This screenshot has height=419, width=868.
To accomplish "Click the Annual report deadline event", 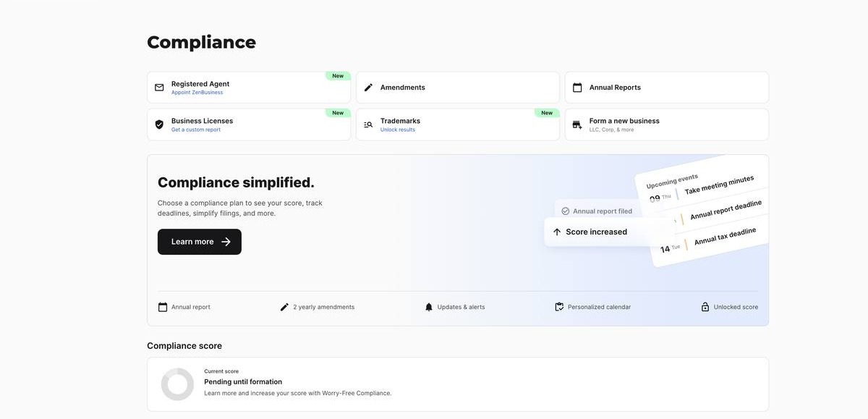I will point(726,211).
